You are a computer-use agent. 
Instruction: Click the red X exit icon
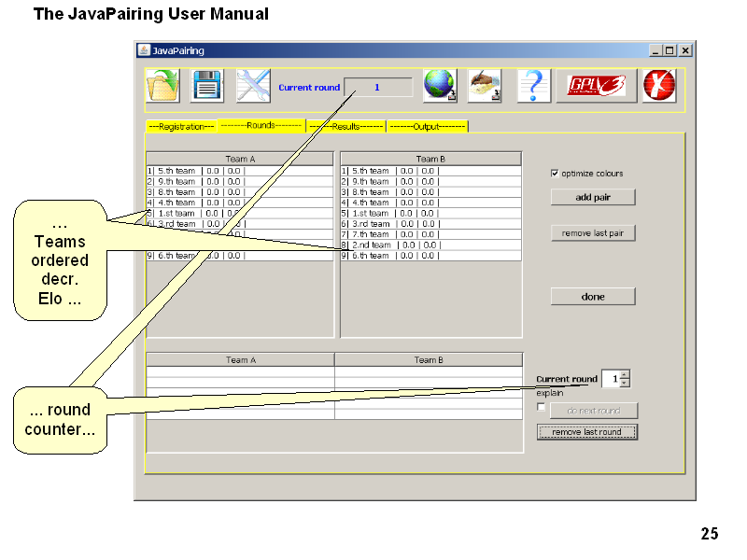(x=659, y=86)
